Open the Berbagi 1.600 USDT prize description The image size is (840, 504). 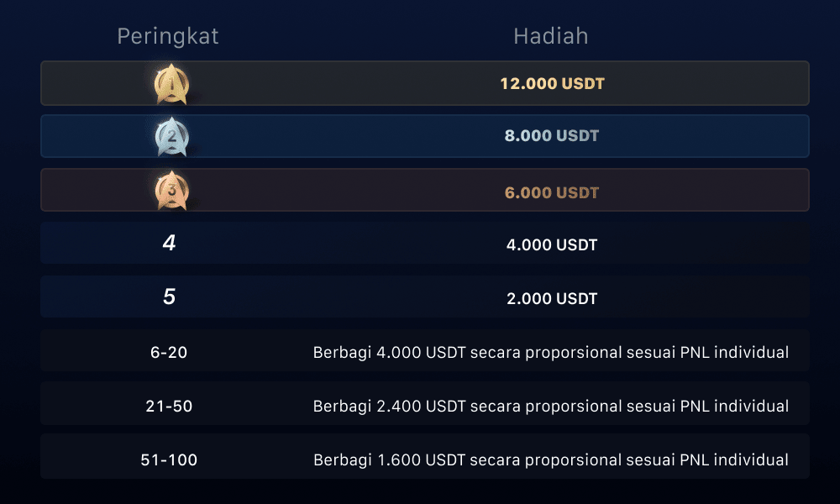pyautogui.click(x=551, y=460)
